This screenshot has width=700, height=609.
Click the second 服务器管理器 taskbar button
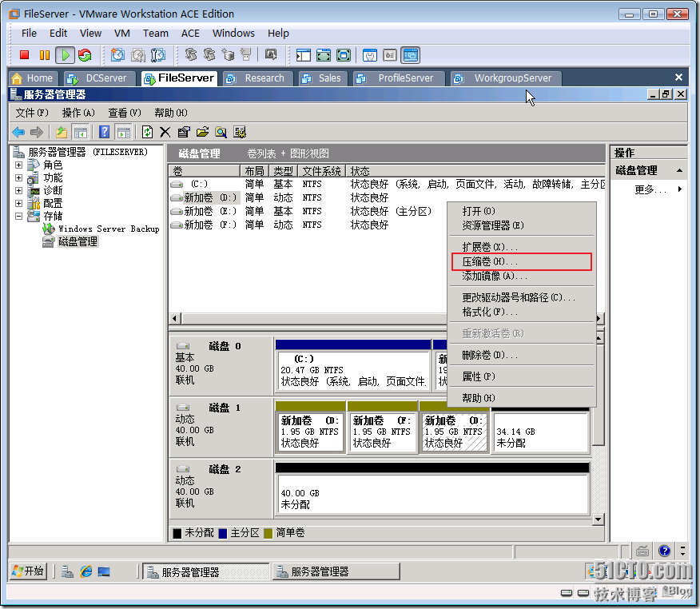(336, 571)
